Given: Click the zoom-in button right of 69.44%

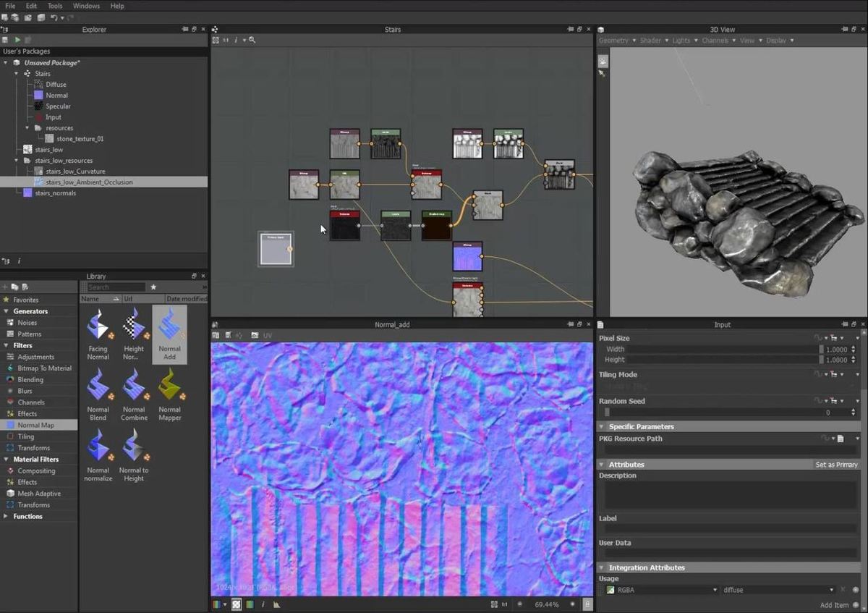Looking at the screenshot, I should [572, 604].
